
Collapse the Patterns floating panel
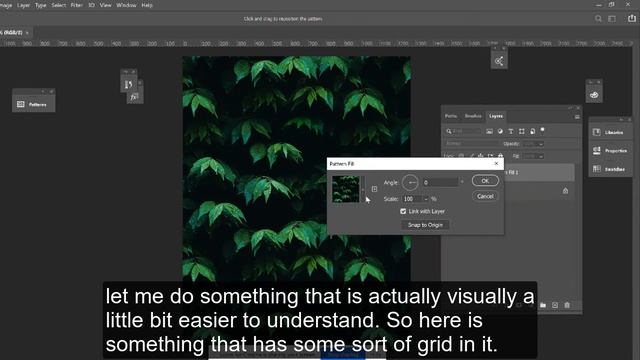coord(43,91)
